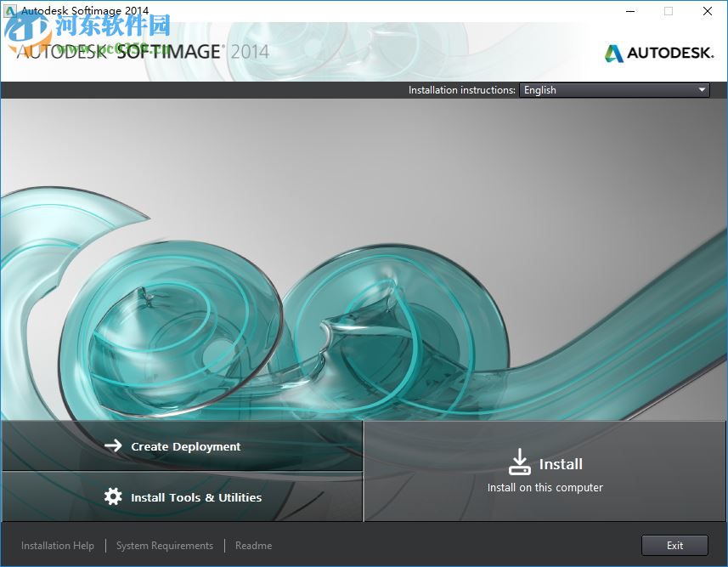Select the gear icon for Install Tools & Utilities
The width and height of the screenshot is (728, 567).
coord(114,497)
